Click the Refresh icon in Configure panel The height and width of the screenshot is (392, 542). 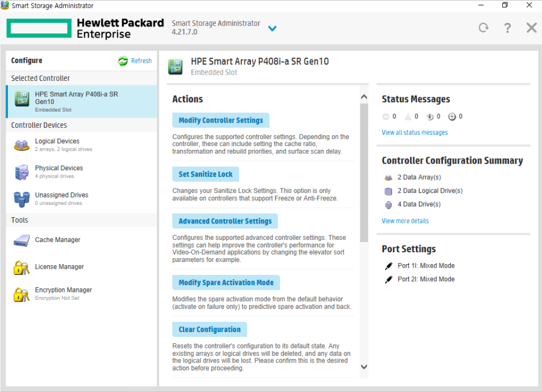123,61
